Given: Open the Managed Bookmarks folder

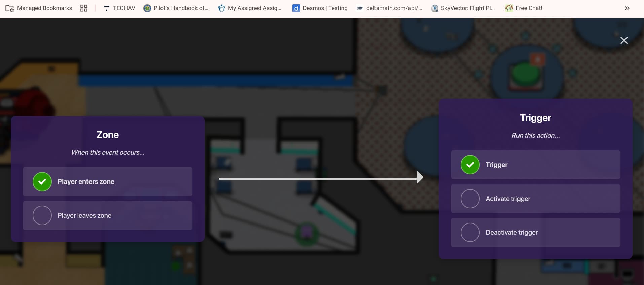Looking at the screenshot, I should click(39, 8).
